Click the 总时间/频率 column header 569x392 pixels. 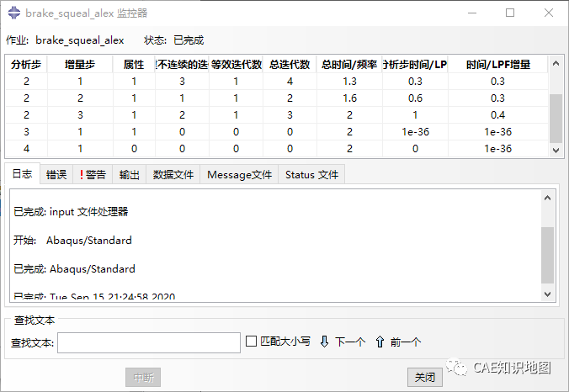349,65
